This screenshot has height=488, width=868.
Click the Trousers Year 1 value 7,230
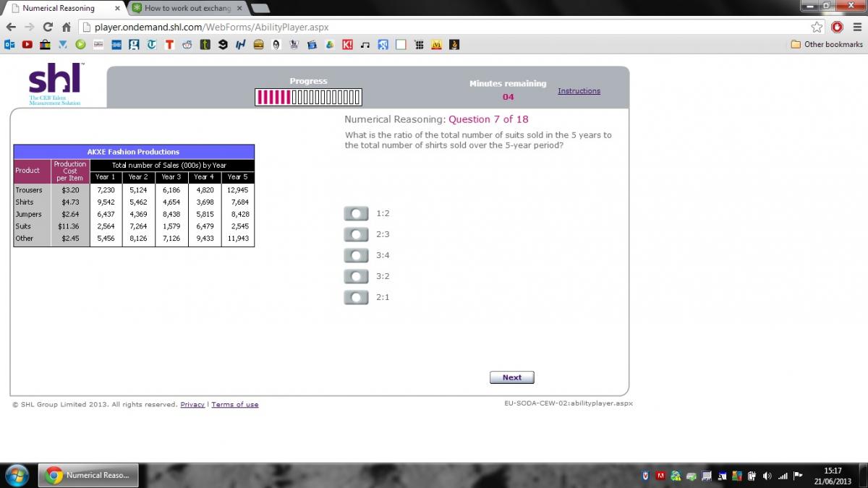click(106, 190)
